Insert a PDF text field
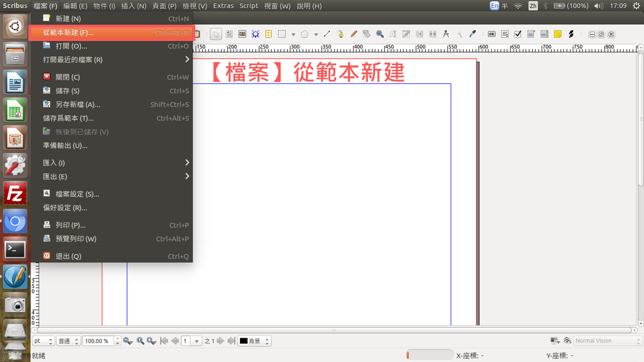Viewport: 644px width, 362px height. 505,34
